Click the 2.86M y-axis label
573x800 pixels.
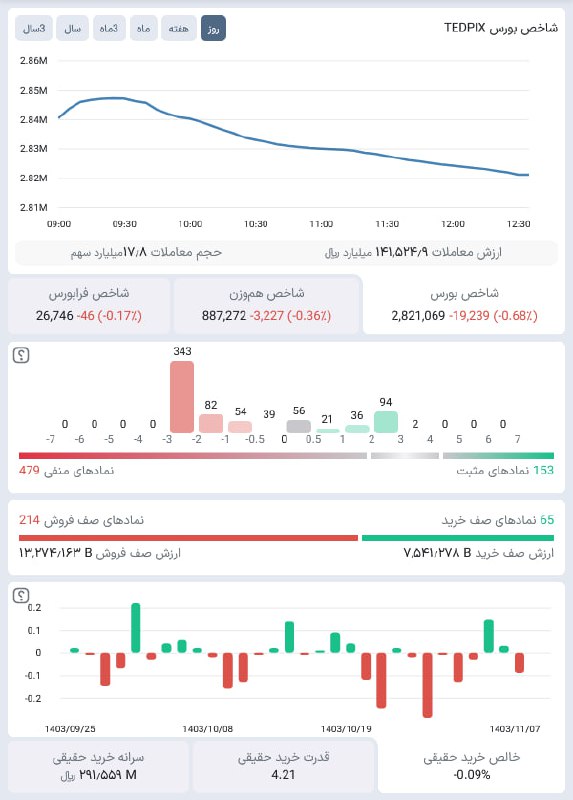[34, 61]
